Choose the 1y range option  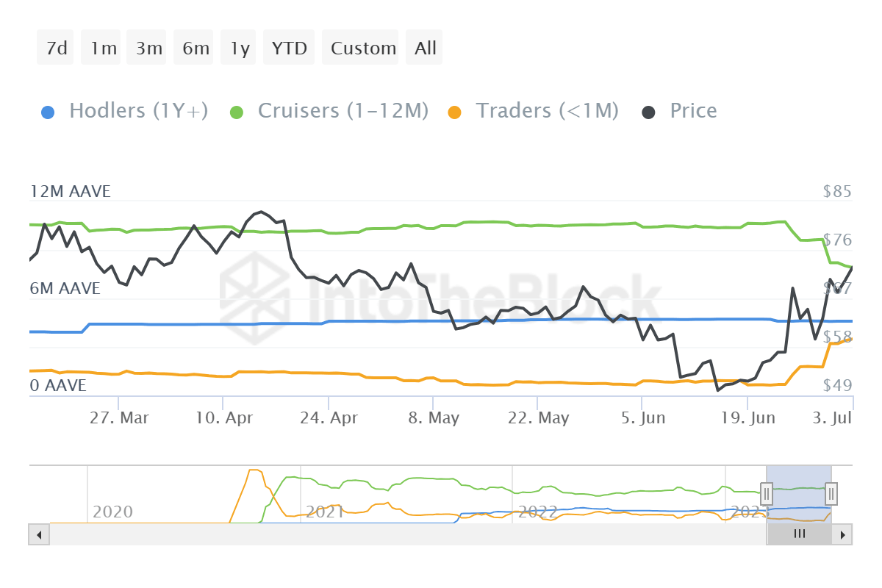pos(240,49)
